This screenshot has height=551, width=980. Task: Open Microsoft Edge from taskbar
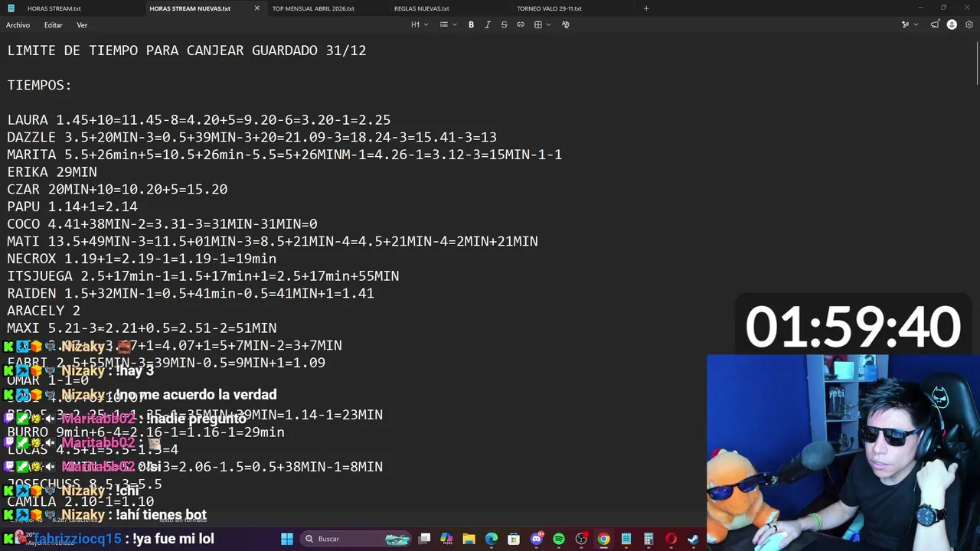tap(492, 539)
